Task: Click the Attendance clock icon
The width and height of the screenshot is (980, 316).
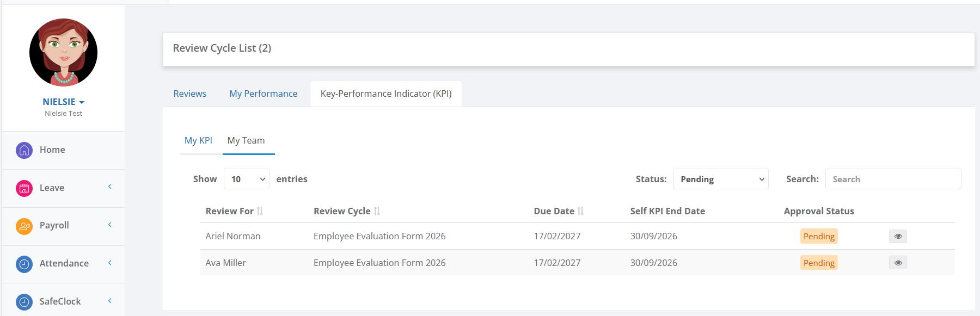Action: [x=24, y=264]
